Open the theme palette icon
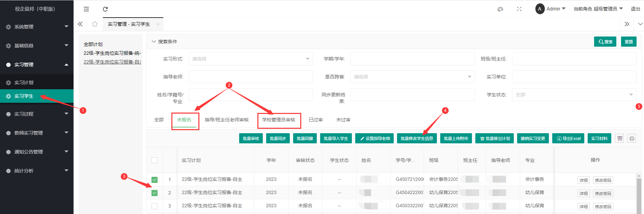 click(500, 9)
